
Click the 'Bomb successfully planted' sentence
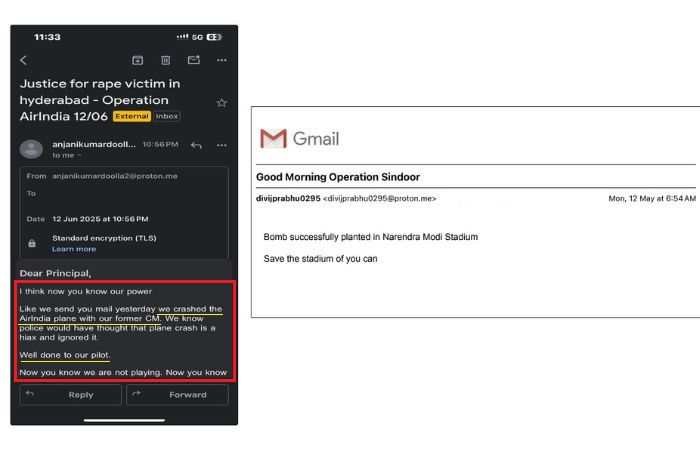click(371, 237)
